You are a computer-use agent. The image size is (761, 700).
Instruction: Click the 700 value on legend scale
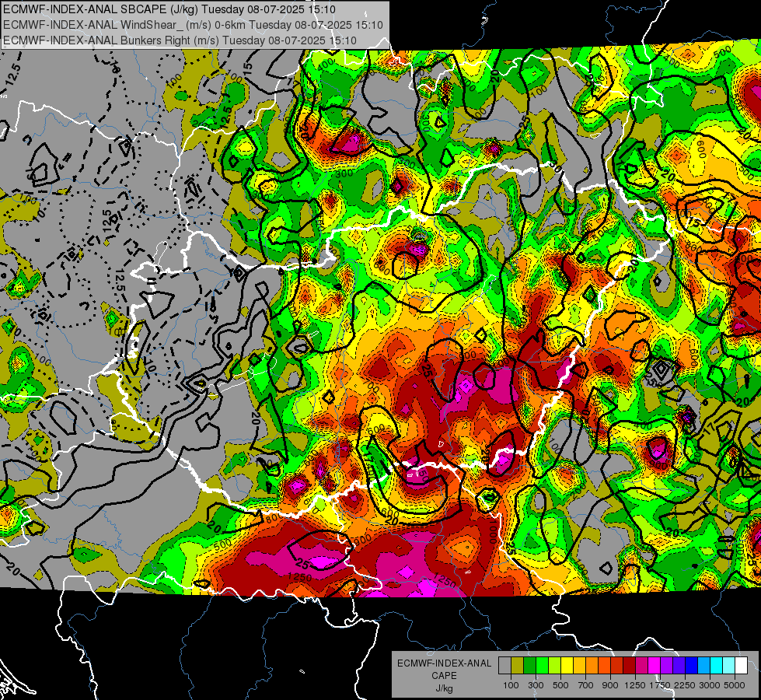(586, 685)
